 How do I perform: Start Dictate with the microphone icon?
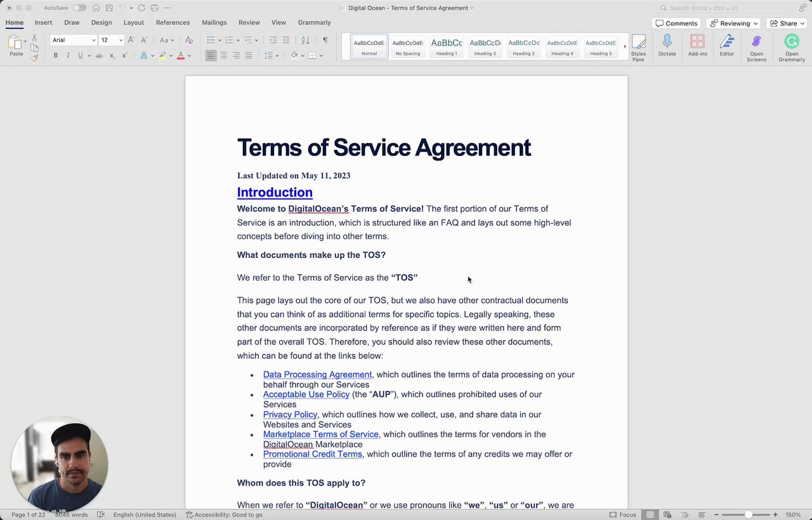[x=667, y=46]
